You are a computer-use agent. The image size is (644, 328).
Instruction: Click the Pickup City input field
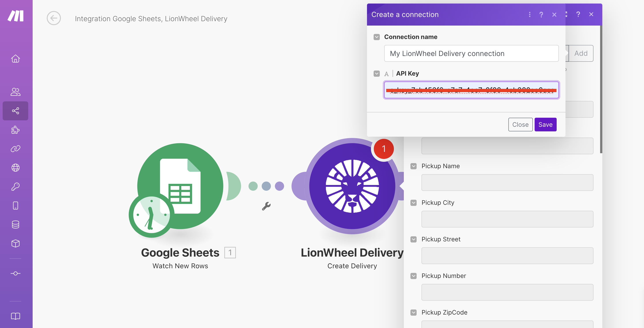click(507, 219)
